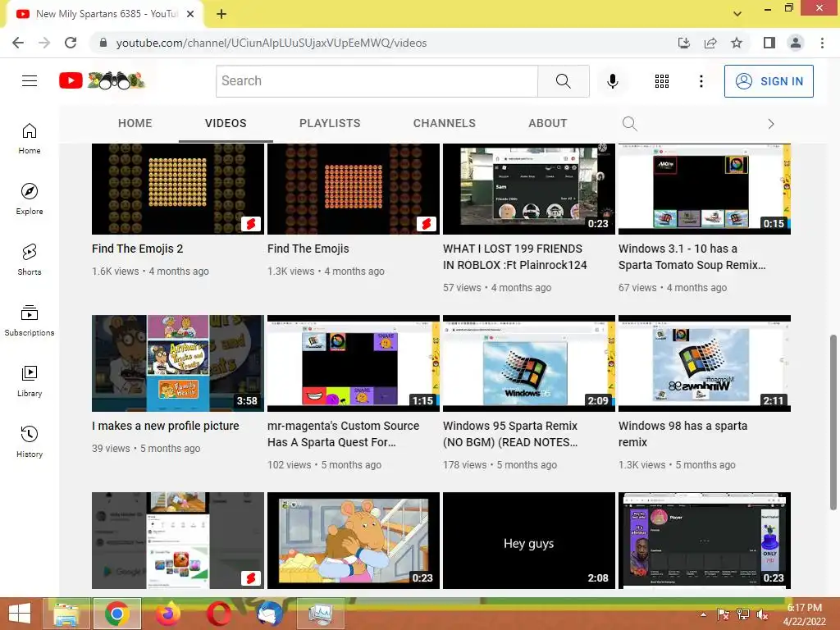Open Firefox from the taskbar
This screenshot has height=630, width=840.
pos(167,614)
